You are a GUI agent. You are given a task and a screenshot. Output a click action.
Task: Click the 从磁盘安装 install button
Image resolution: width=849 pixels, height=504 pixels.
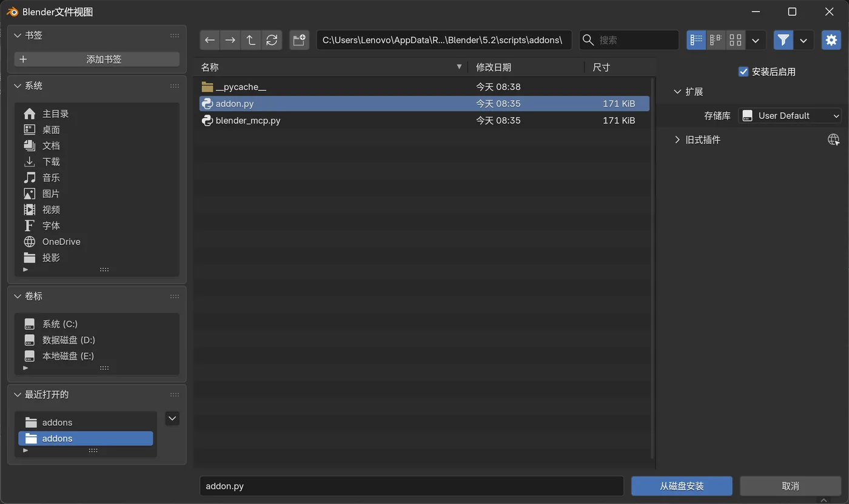tap(682, 486)
